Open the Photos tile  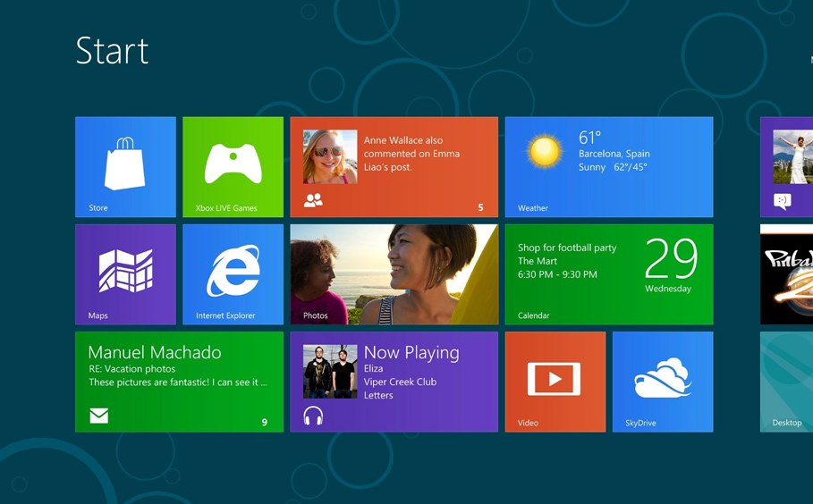pyautogui.click(x=394, y=274)
